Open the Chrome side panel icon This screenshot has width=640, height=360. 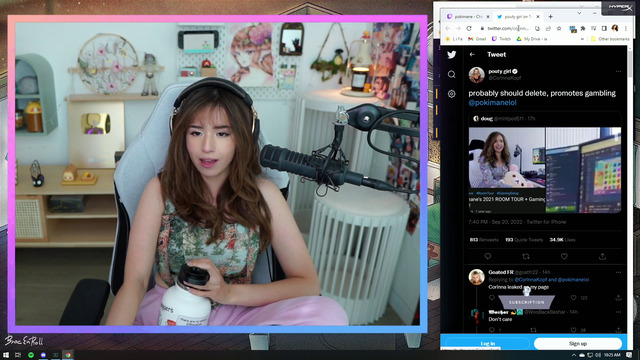pos(604,29)
